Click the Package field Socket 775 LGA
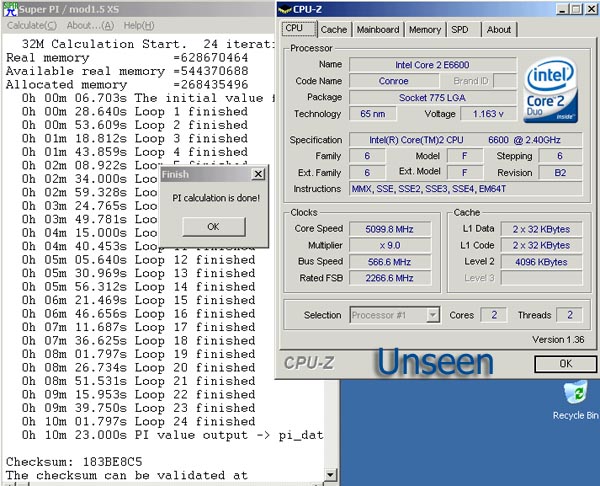This screenshot has height=486, width=600. click(x=432, y=98)
